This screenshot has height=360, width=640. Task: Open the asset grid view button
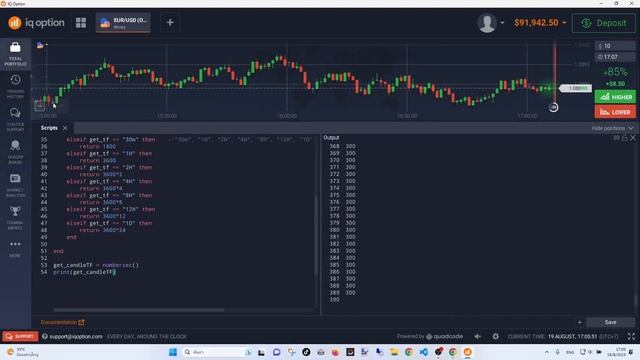pos(81,23)
